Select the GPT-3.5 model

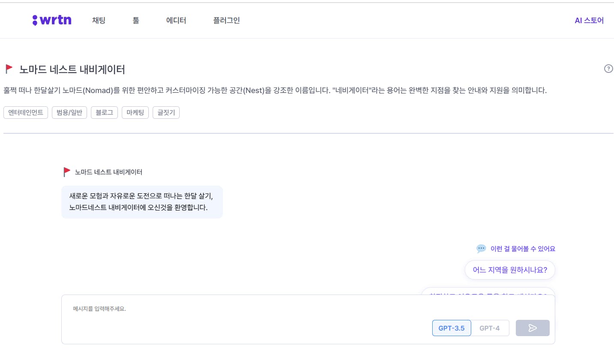[451, 328]
